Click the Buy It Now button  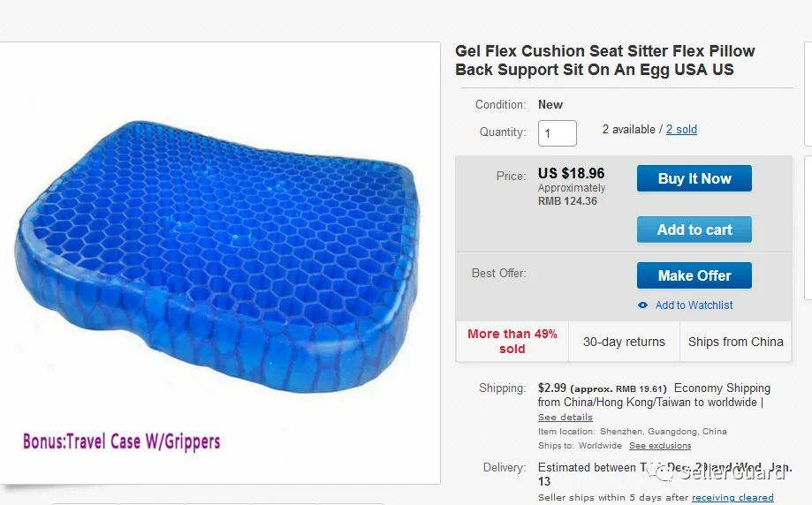click(694, 178)
